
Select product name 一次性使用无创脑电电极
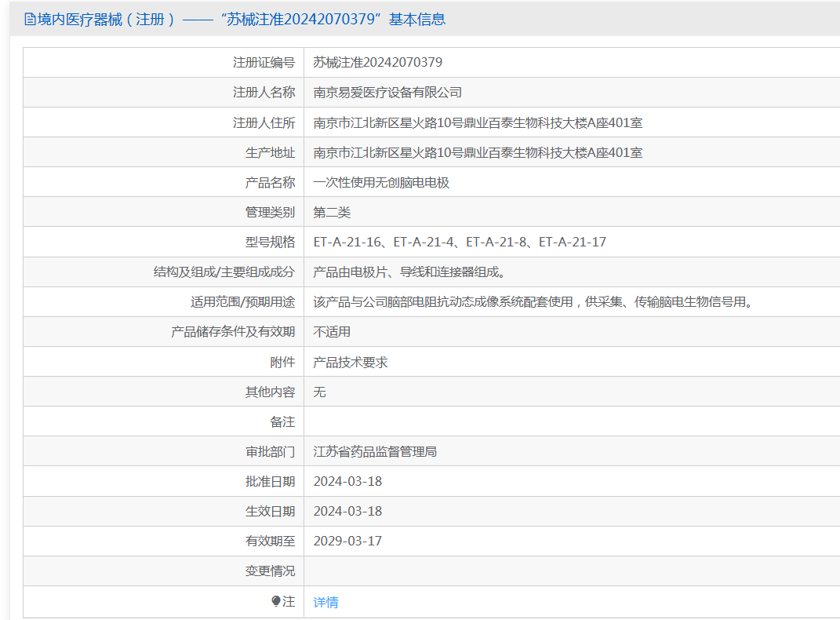pyautogui.click(x=381, y=182)
